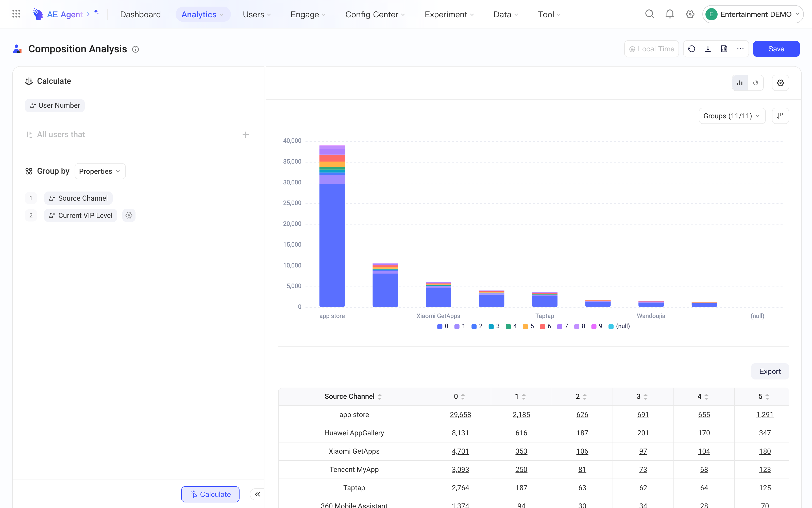Click the Export button
This screenshot has width=812, height=508.
click(770, 371)
